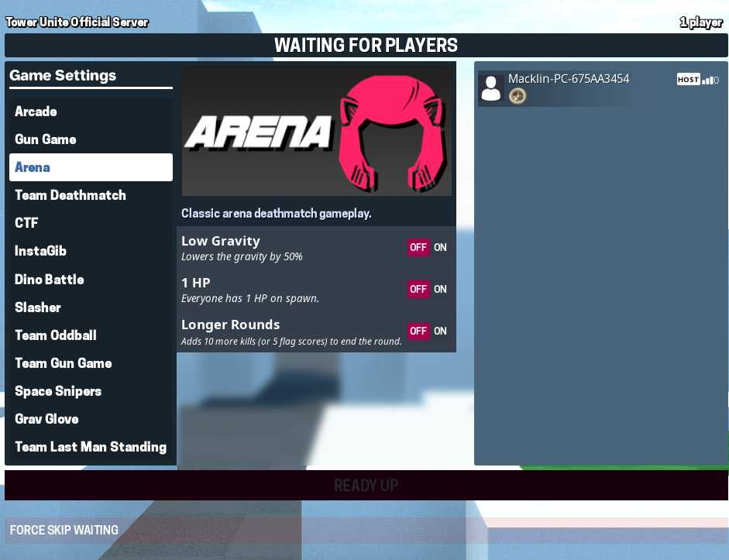The image size is (729, 560).
Task: Set Longer Rounds to OFF
Action: pyautogui.click(x=418, y=331)
